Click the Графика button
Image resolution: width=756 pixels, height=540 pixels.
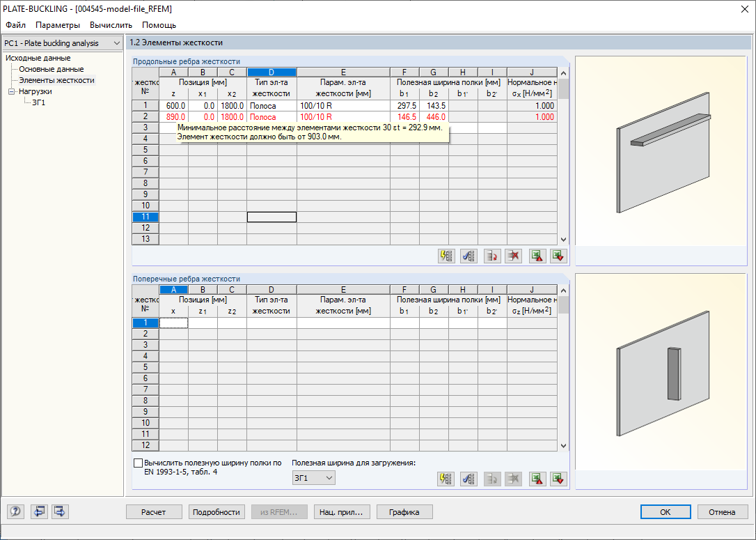click(404, 512)
